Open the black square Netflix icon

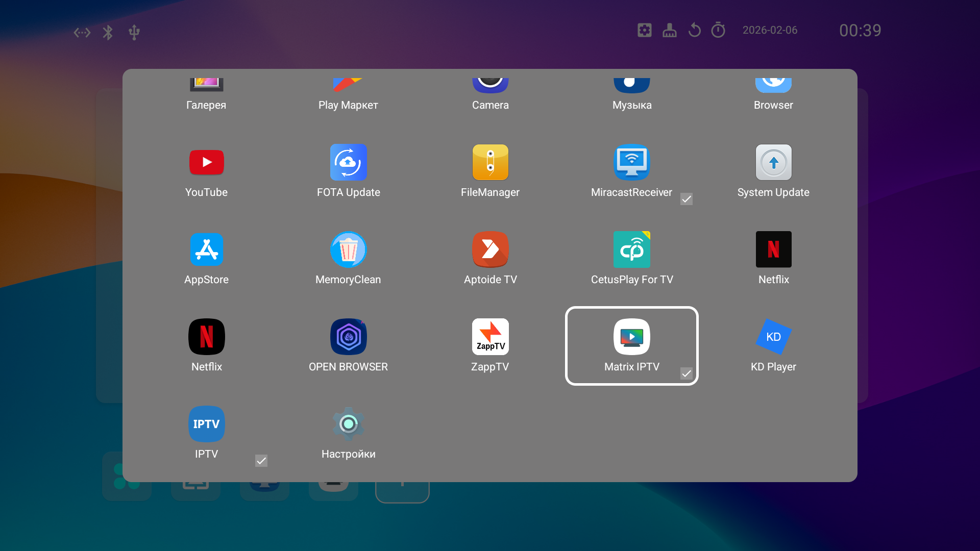point(773,250)
